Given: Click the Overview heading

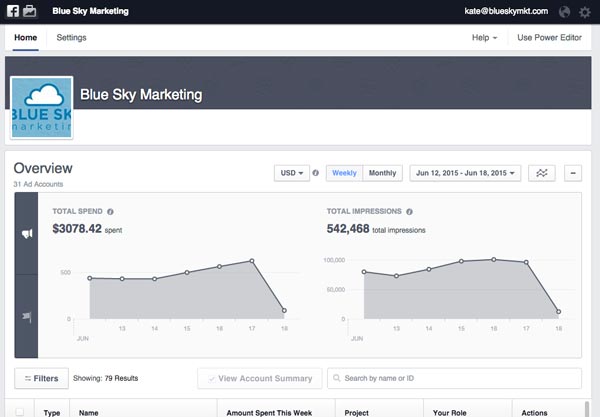Looking at the screenshot, I should click(43, 168).
